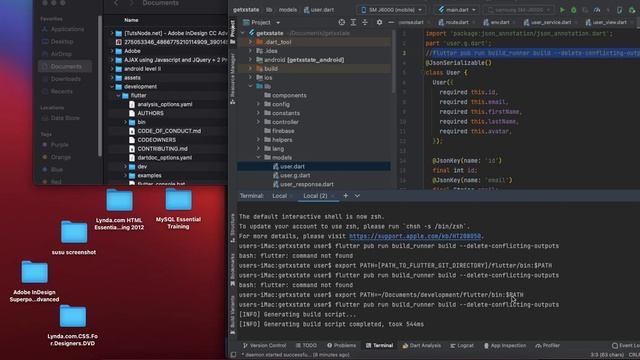Open Project panel settings gear
This screenshot has width=640, height=360.
pyautogui.click(x=379, y=22)
